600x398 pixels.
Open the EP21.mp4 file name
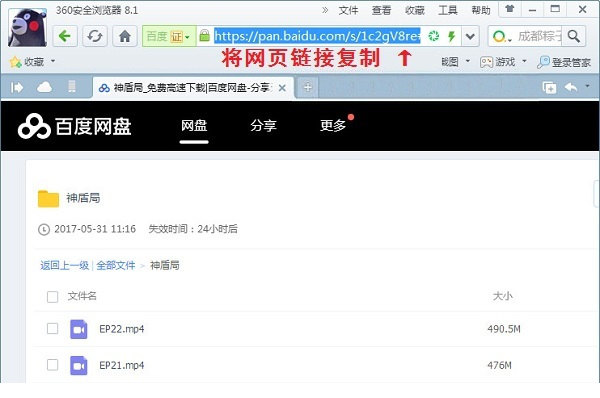(122, 365)
